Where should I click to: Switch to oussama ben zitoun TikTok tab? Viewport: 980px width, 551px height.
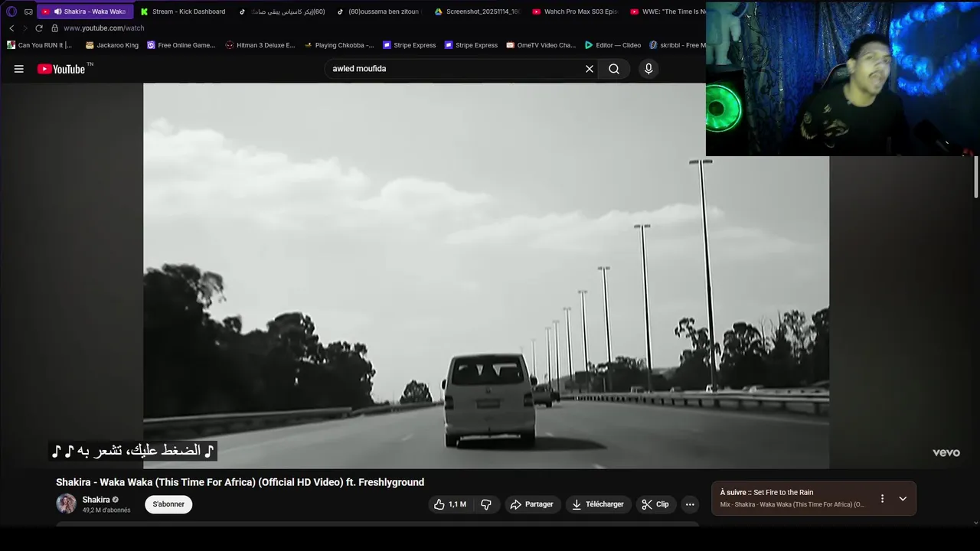coord(379,11)
